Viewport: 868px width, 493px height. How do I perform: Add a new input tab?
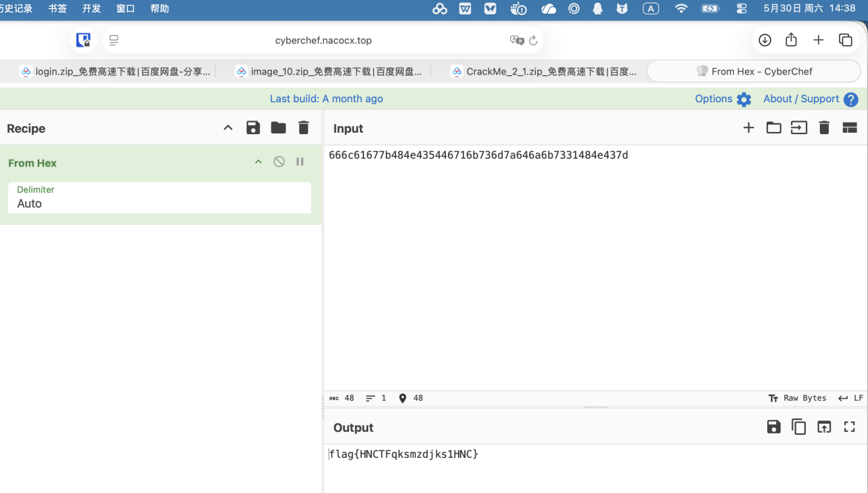[748, 127]
